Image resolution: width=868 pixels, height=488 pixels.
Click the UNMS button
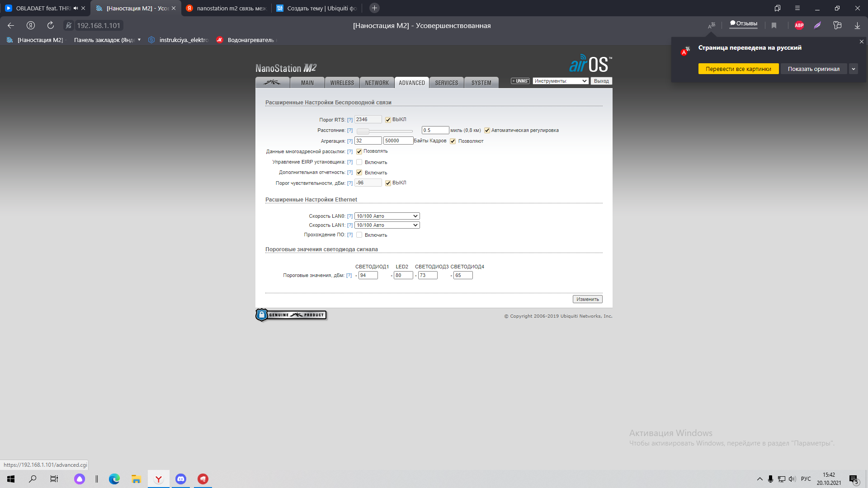[520, 81]
